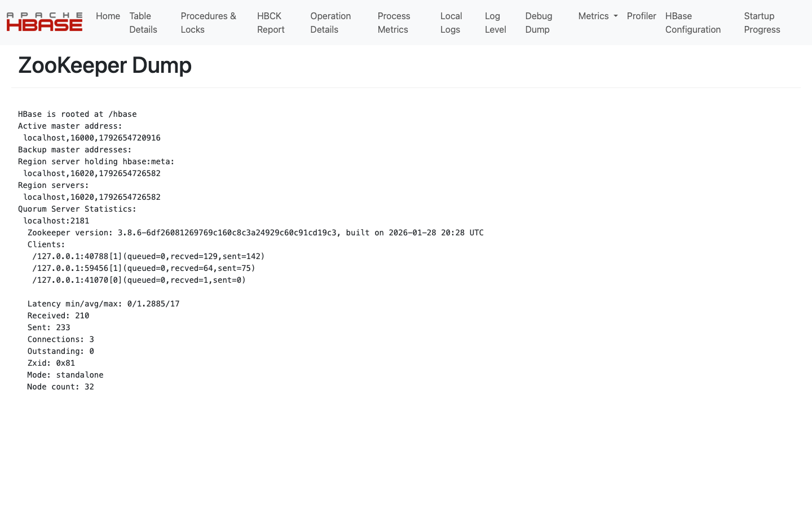Click 'Region server holding hbase:meta:' line
812x508 pixels.
click(96, 161)
